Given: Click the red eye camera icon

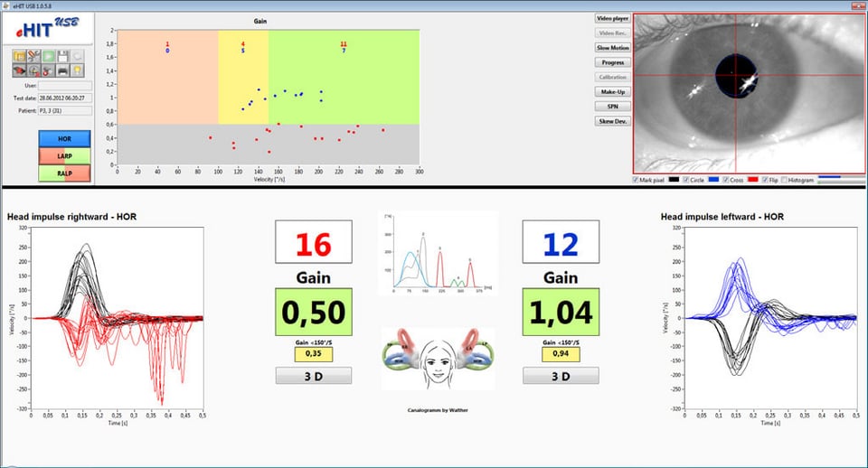Looking at the screenshot, I should point(19,70).
